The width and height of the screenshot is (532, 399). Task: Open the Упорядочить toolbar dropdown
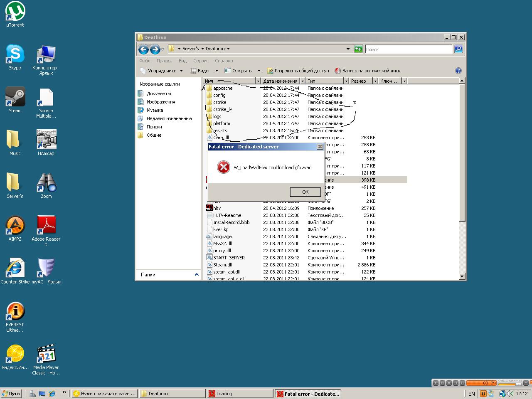pyautogui.click(x=162, y=71)
